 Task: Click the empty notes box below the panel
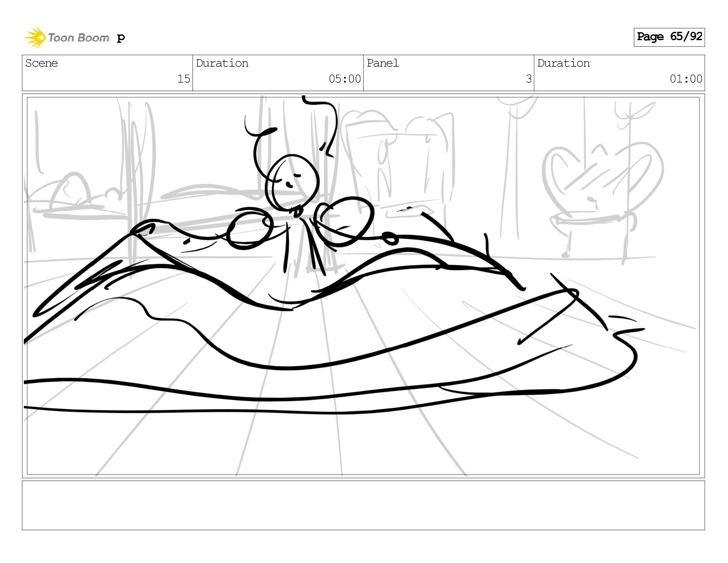pyautogui.click(x=364, y=505)
